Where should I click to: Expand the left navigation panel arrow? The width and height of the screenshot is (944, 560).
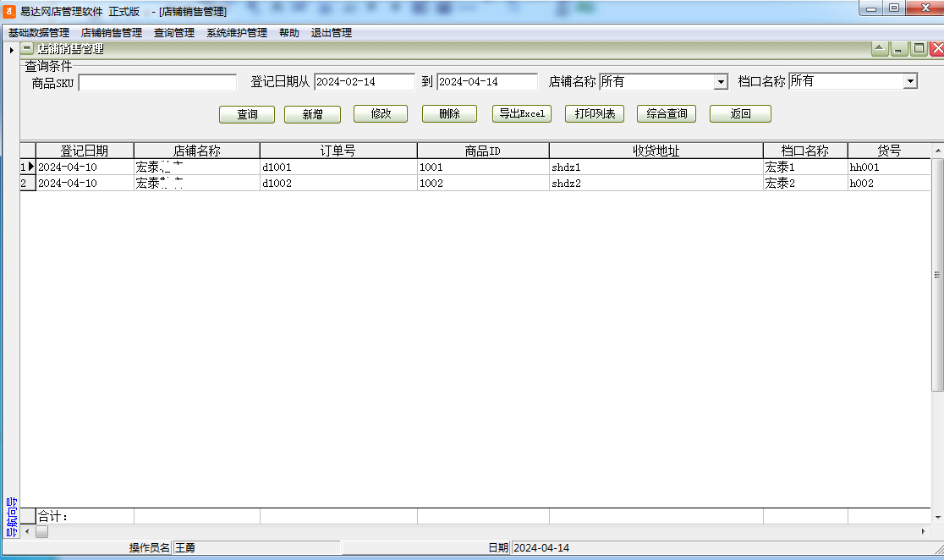(12, 50)
